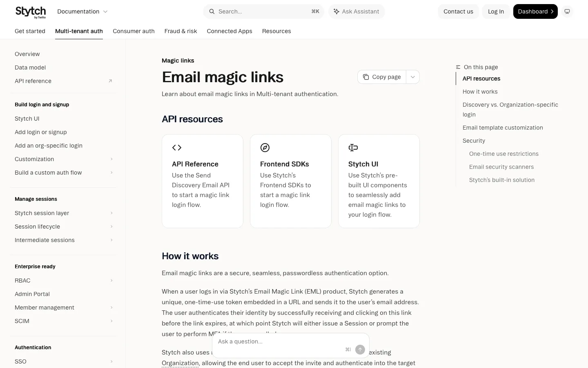Viewport: 588px width, 368px height.
Task: Go to Fraud & risk tab
Action: coord(180,31)
